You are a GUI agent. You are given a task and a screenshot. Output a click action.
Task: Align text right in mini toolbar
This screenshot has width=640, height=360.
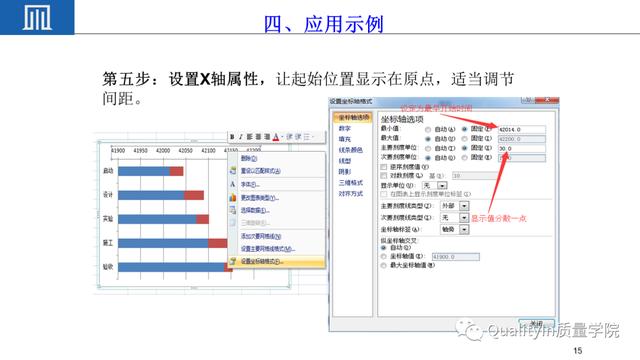click(x=267, y=137)
